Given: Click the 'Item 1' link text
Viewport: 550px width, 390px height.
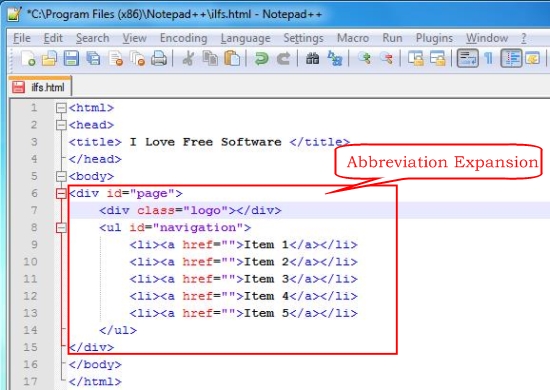Looking at the screenshot, I should [x=266, y=245].
